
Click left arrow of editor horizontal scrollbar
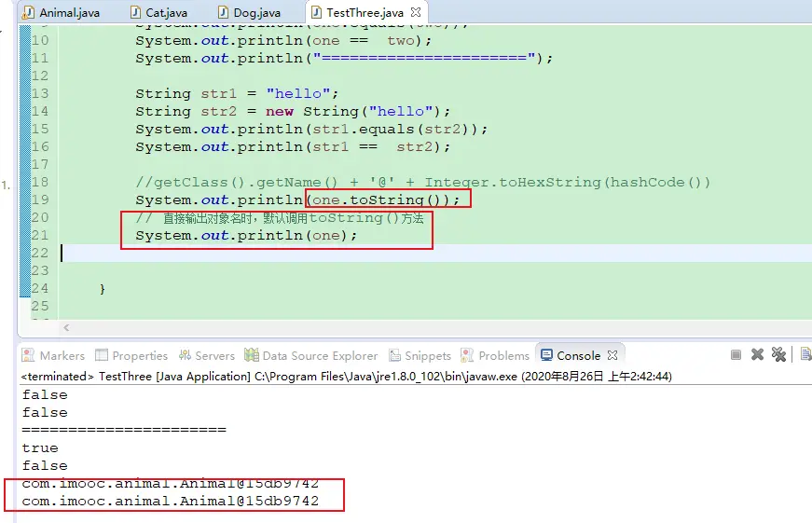pyautogui.click(x=66, y=328)
